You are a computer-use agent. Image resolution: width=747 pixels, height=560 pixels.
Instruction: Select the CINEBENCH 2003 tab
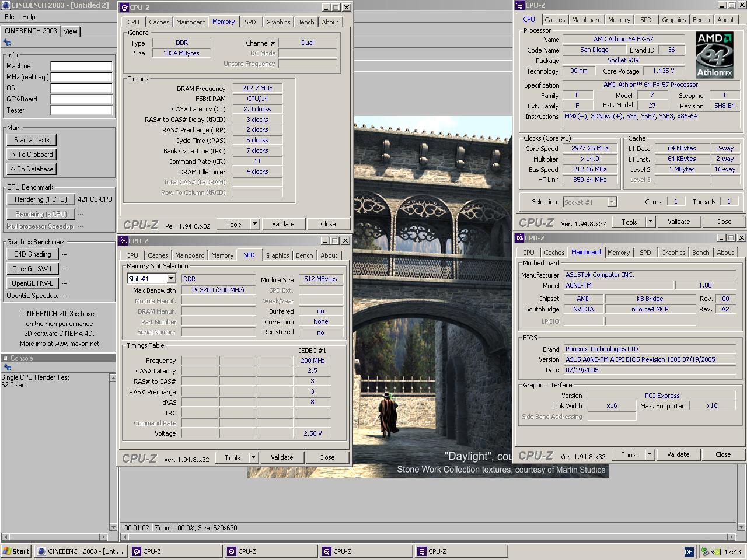coord(31,31)
